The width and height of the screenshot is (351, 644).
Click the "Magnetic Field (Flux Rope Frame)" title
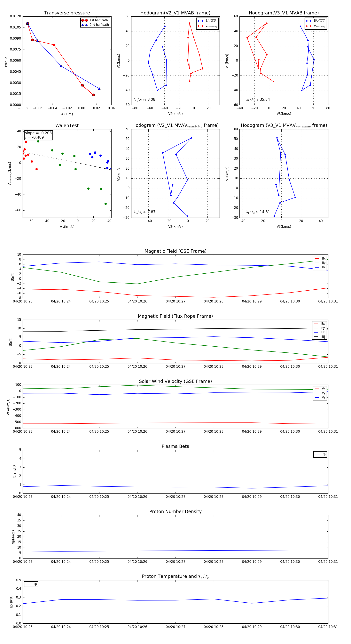[175, 316]
